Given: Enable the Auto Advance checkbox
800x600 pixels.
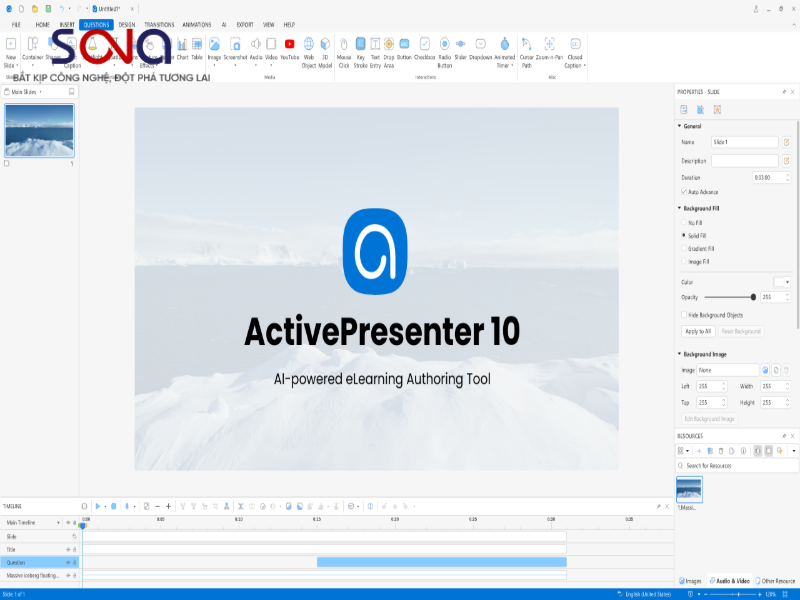Looking at the screenshot, I should pos(686,192).
